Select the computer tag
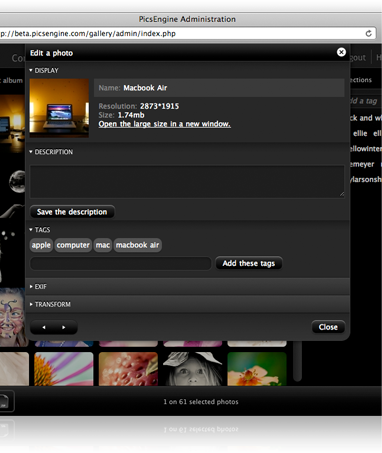 pyautogui.click(x=73, y=245)
